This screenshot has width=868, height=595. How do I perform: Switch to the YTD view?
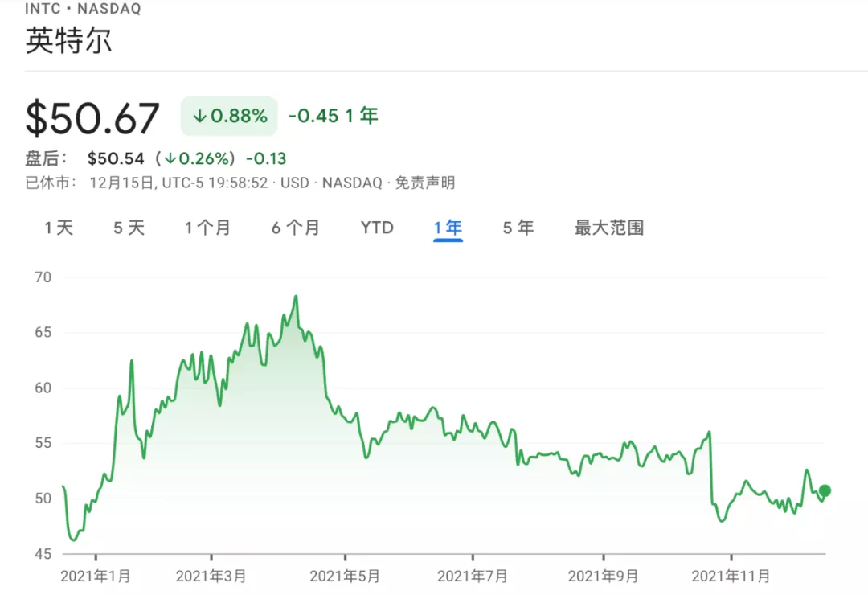coord(376,228)
